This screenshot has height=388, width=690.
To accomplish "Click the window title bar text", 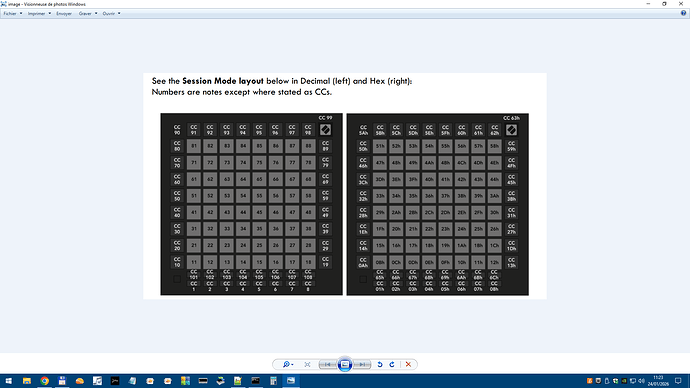I will [47, 4].
